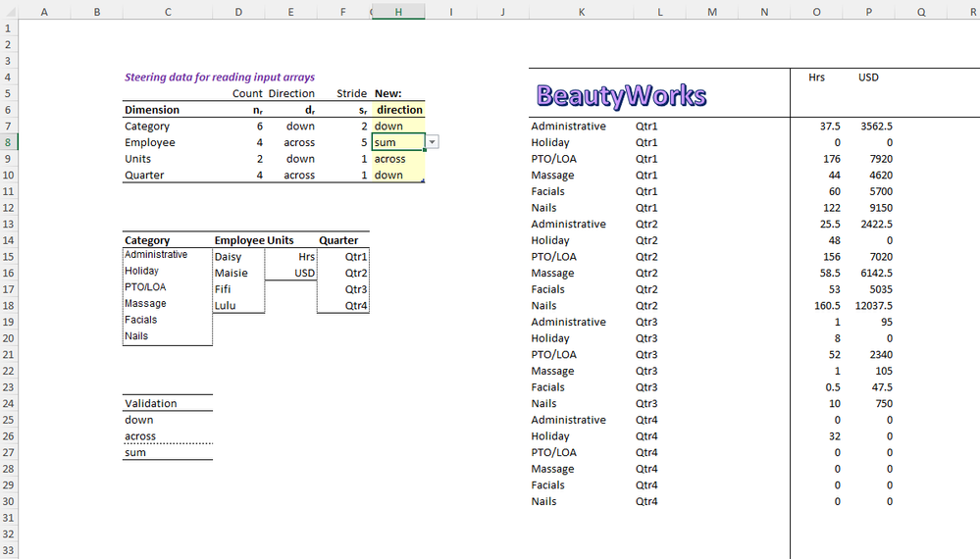Select 'Category' in the Dimension table
980x559 pixels.
point(147,127)
